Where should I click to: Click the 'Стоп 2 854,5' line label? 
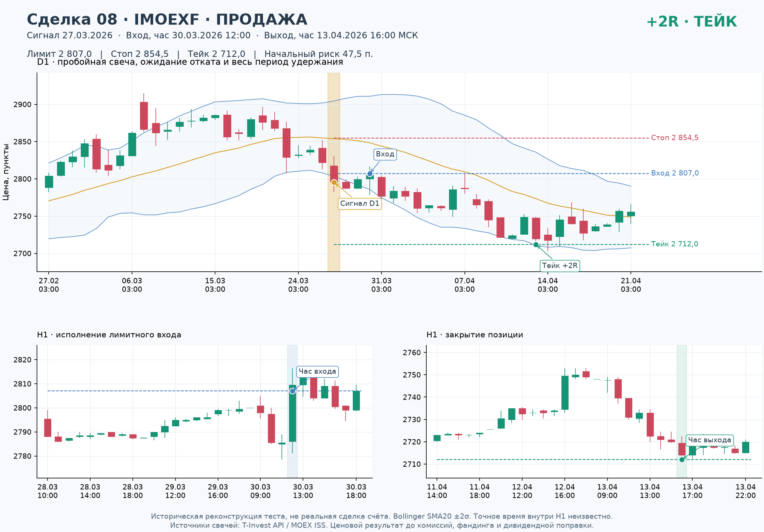tap(675, 138)
